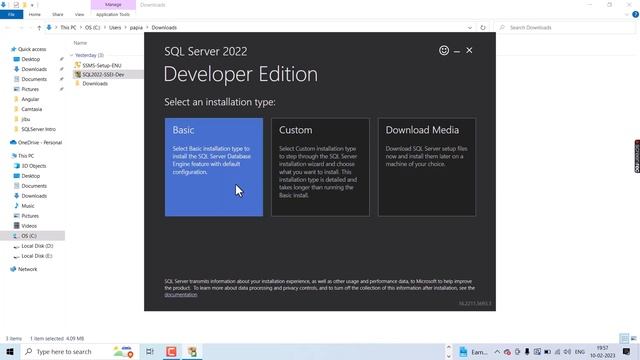Click the smiley feedback icon in installer
The height and width of the screenshot is (360, 640).
click(x=444, y=50)
